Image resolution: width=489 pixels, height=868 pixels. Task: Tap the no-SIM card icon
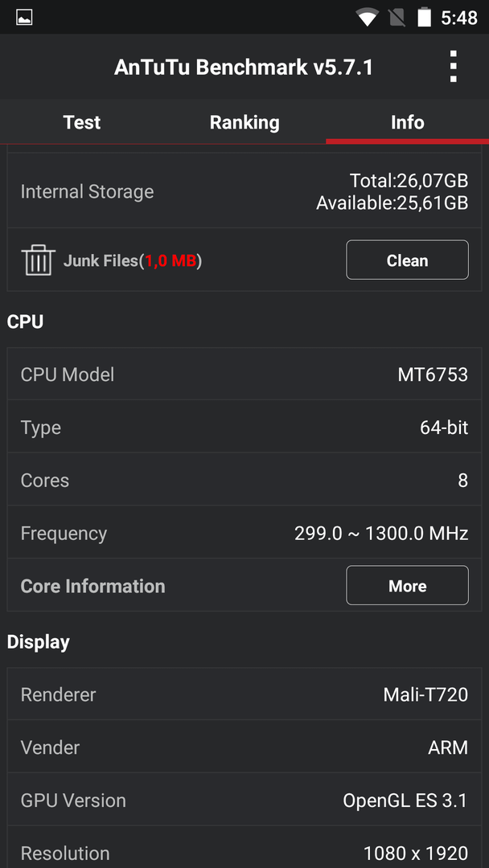[x=397, y=18]
